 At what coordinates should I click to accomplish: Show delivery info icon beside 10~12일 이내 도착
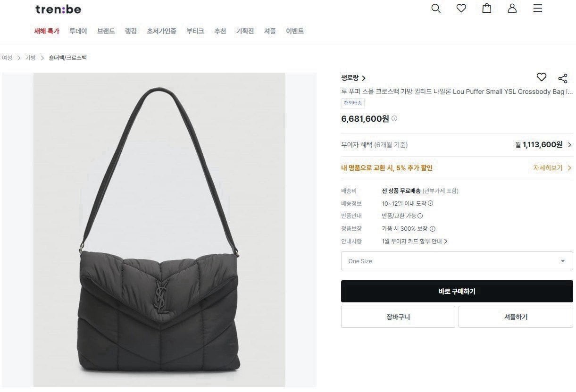(430, 203)
